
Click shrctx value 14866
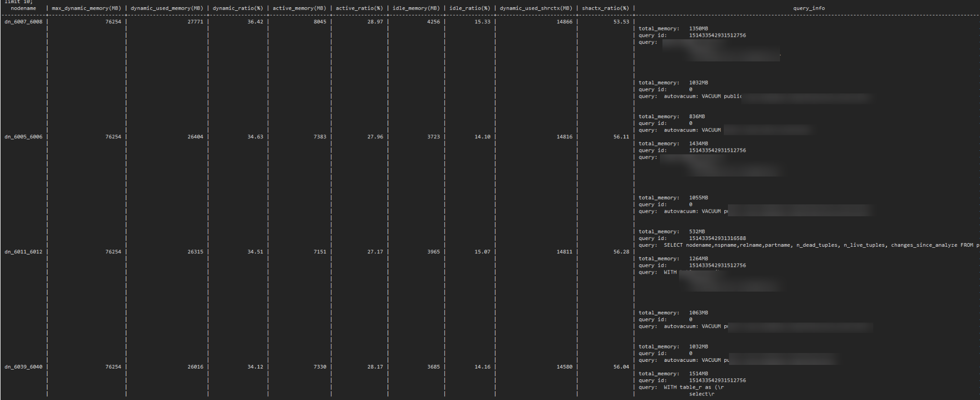coord(564,22)
